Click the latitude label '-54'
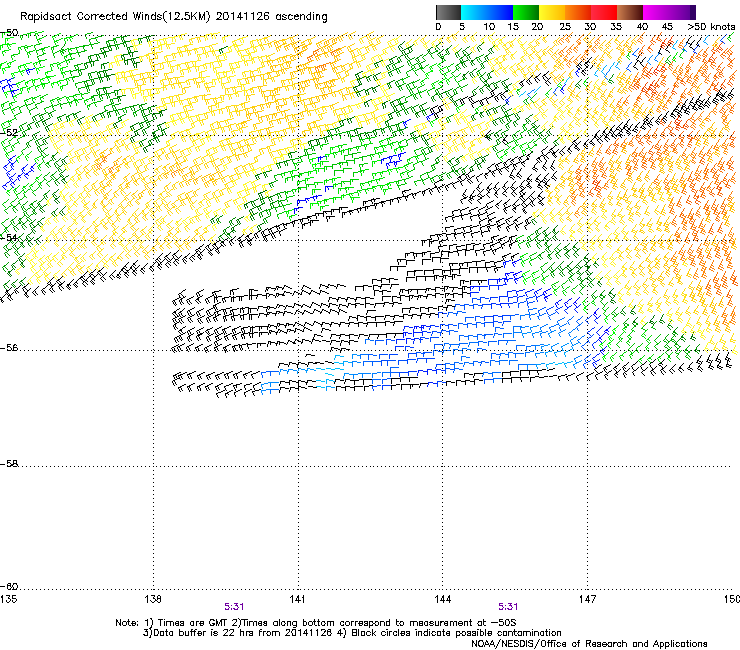The image size is (740, 650). (9, 237)
